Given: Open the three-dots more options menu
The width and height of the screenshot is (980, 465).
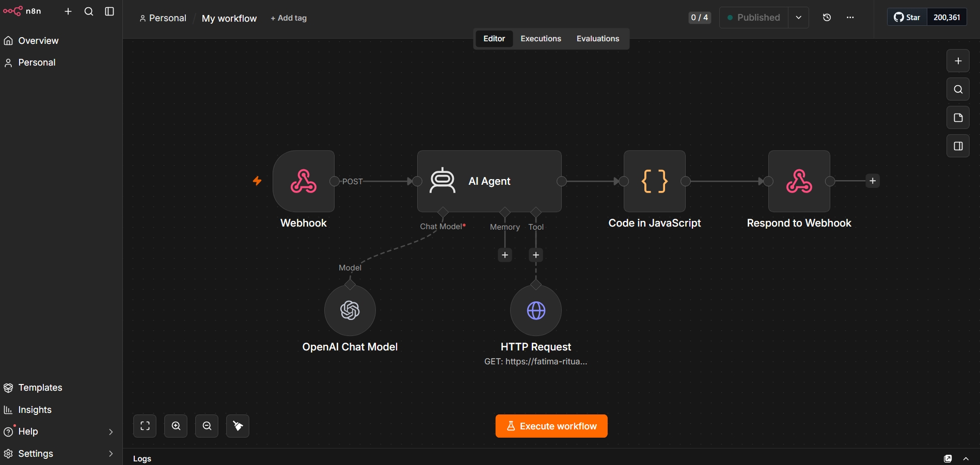Looking at the screenshot, I should coord(850,18).
